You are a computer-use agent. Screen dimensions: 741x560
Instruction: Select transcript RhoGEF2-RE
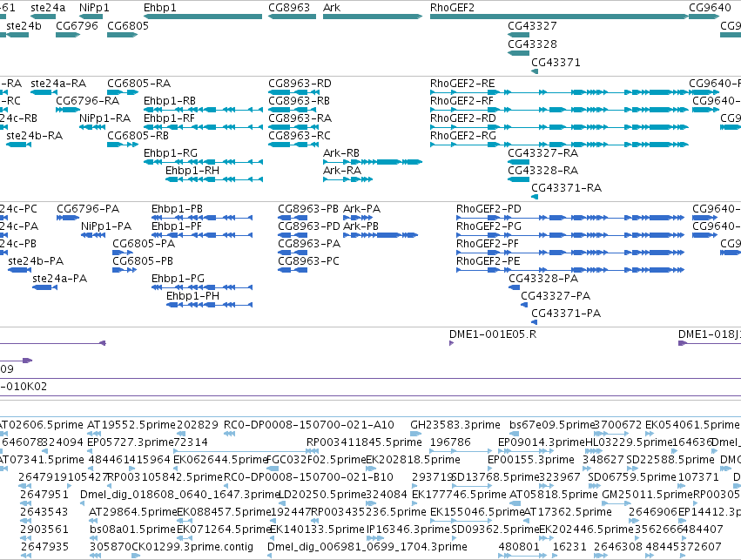click(x=559, y=92)
